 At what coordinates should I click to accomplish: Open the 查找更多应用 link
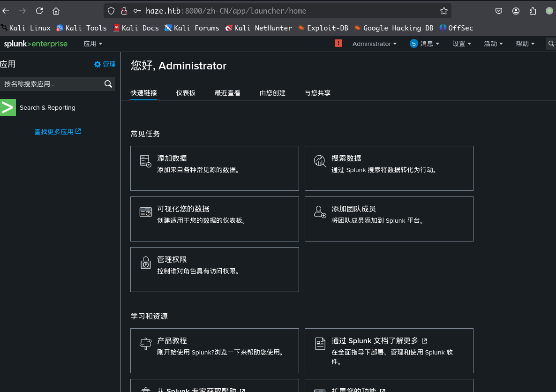58,132
